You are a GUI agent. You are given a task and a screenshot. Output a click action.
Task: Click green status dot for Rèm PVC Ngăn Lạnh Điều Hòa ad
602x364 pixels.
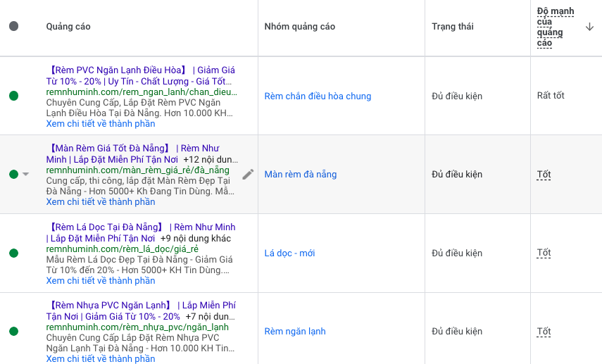(13, 96)
